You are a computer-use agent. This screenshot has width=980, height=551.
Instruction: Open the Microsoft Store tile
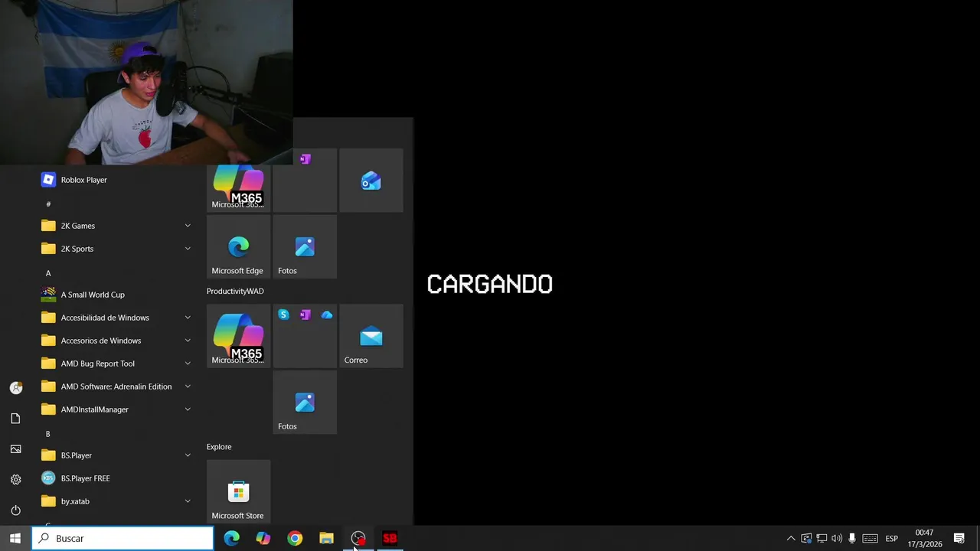click(x=238, y=491)
